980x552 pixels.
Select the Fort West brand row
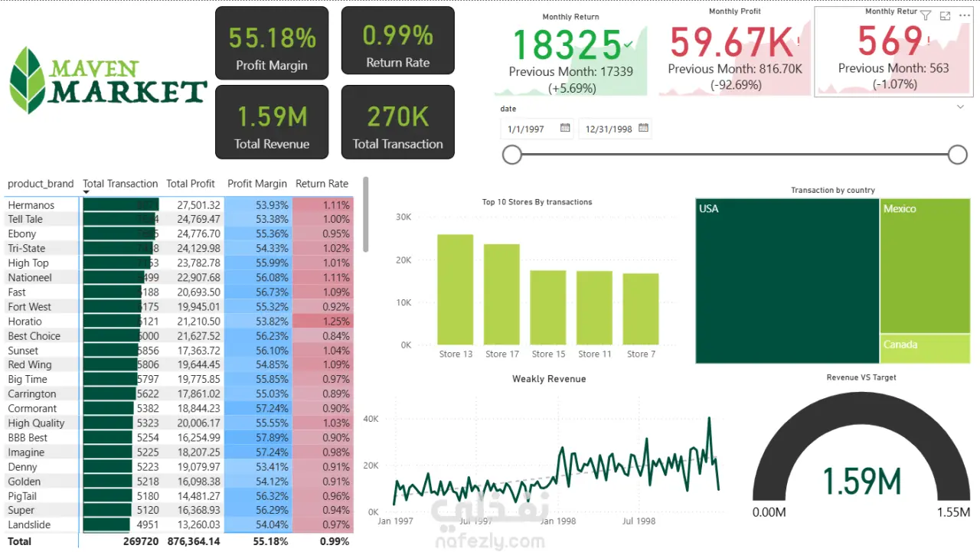179,306
